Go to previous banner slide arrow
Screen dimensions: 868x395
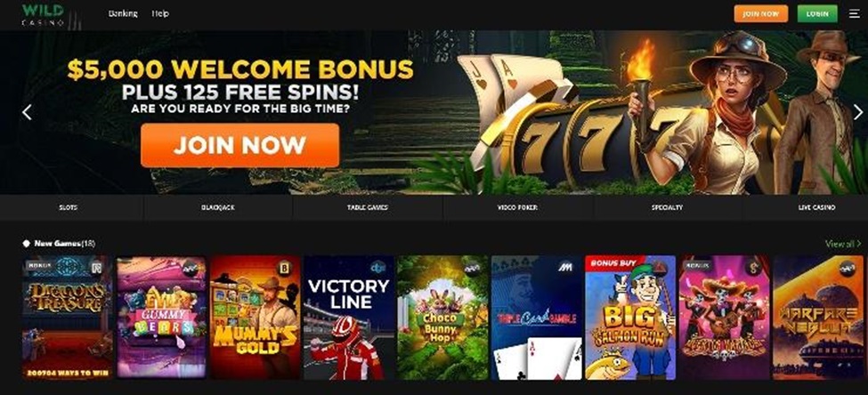click(27, 112)
